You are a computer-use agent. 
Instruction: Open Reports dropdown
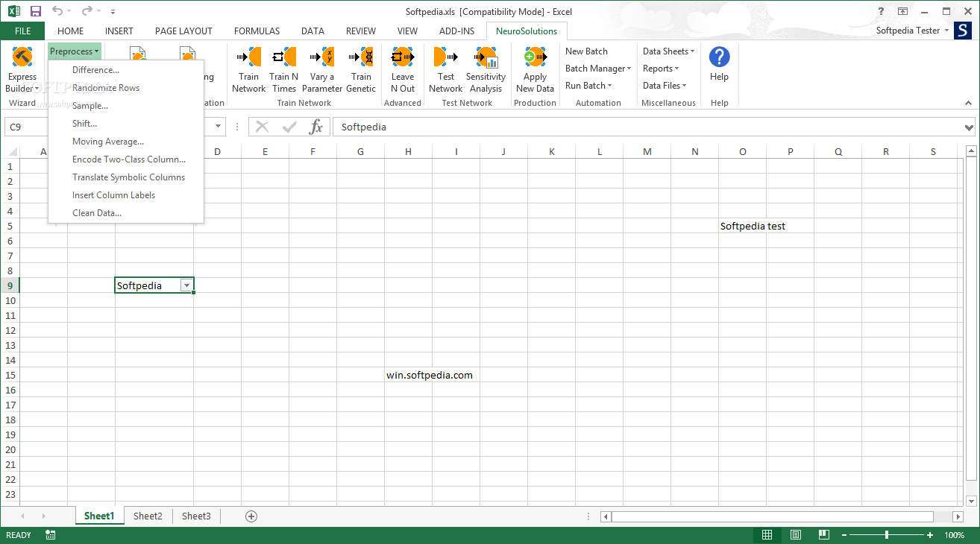(661, 69)
